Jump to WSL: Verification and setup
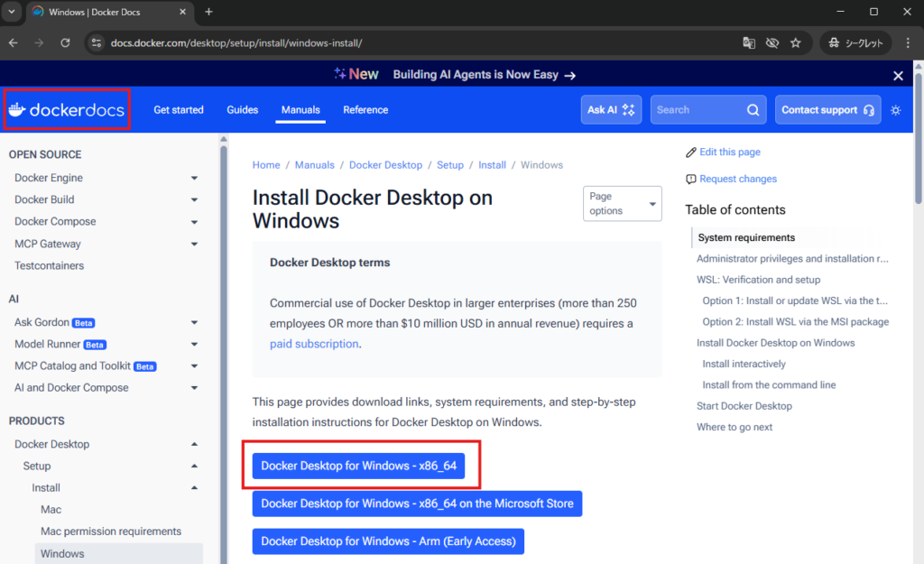 (758, 280)
